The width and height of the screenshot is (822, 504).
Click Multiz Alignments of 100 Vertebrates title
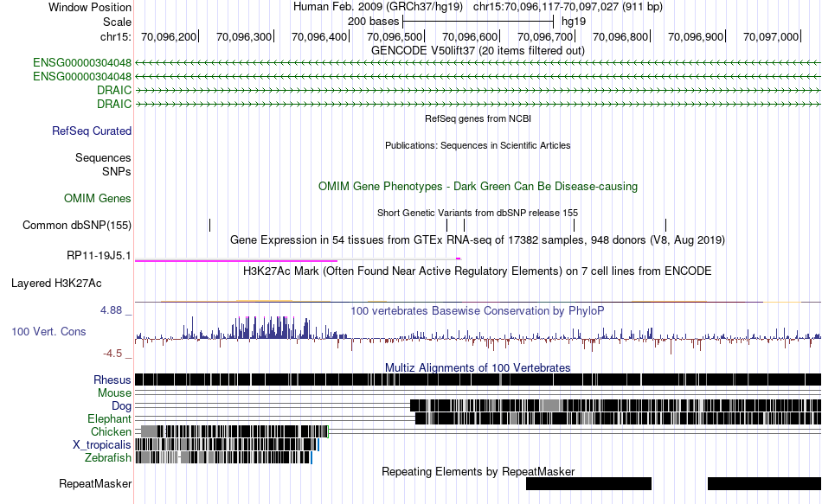tap(478, 367)
